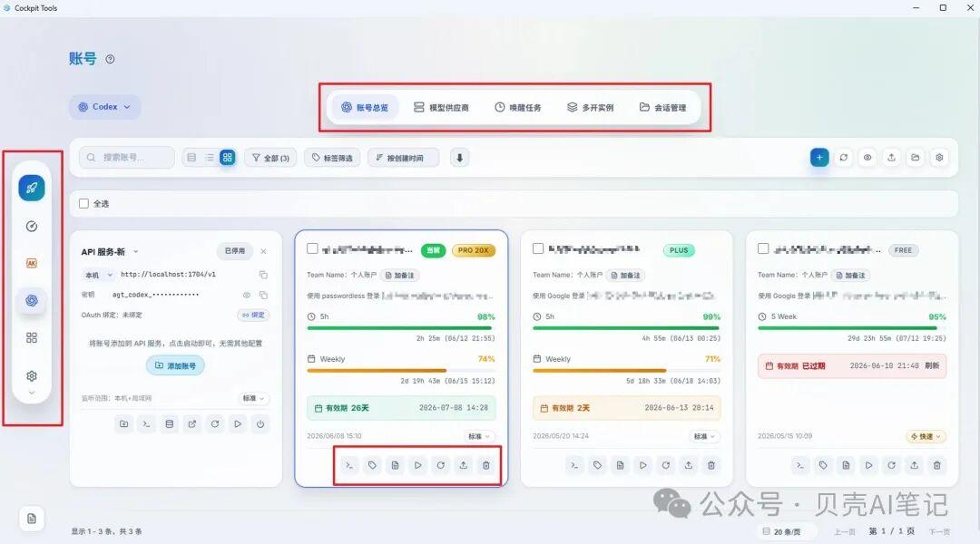Open the terminal icon on PRO 20X card
This screenshot has width=980, height=544.
(x=349, y=465)
